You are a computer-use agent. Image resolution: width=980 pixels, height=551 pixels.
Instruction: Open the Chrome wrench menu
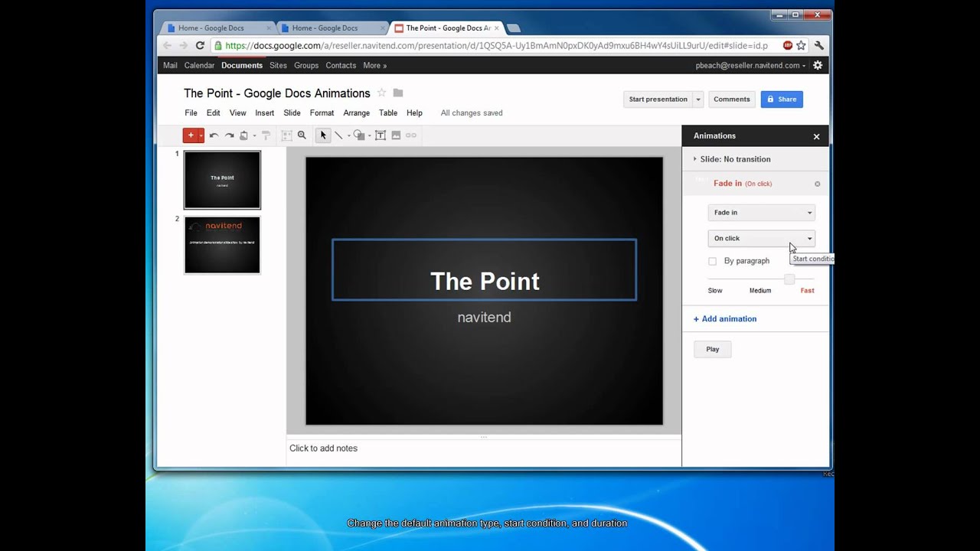point(818,45)
